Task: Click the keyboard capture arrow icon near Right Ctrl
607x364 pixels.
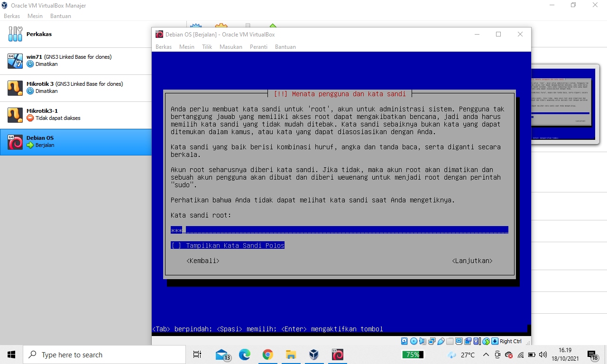Action: pyautogui.click(x=495, y=341)
